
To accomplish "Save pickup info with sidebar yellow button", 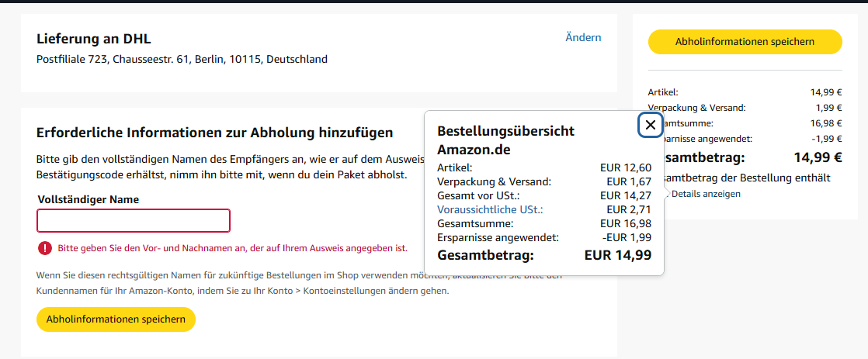I will pyautogui.click(x=745, y=42).
